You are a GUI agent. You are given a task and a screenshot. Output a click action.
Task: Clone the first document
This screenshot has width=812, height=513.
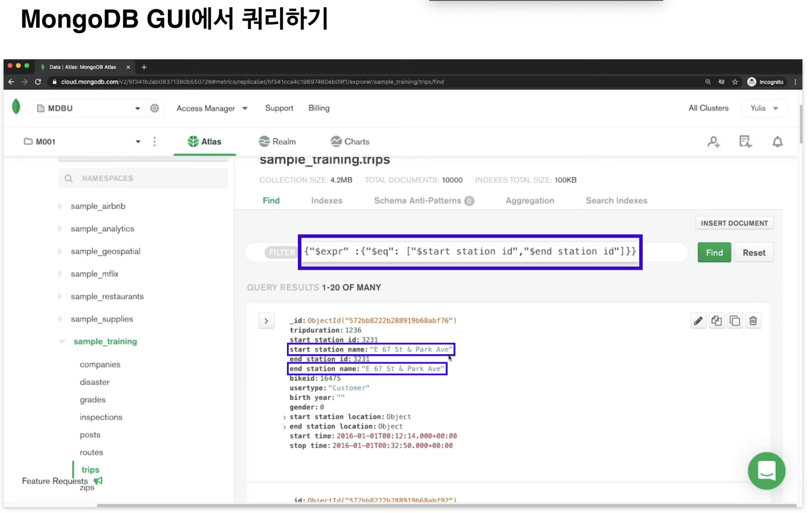[x=735, y=321]
